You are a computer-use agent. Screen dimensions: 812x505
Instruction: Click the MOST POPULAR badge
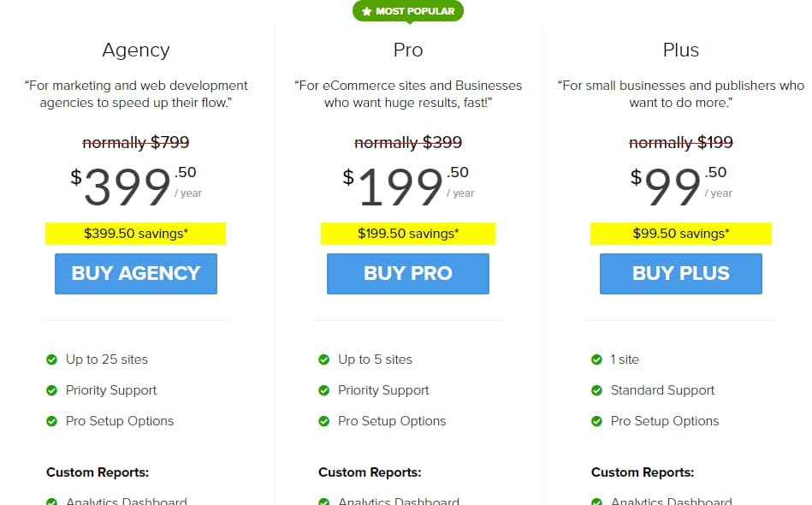pos(408,11)
